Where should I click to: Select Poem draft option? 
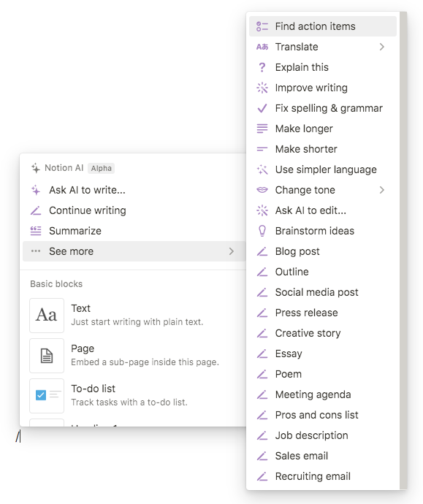coord(323,374)
